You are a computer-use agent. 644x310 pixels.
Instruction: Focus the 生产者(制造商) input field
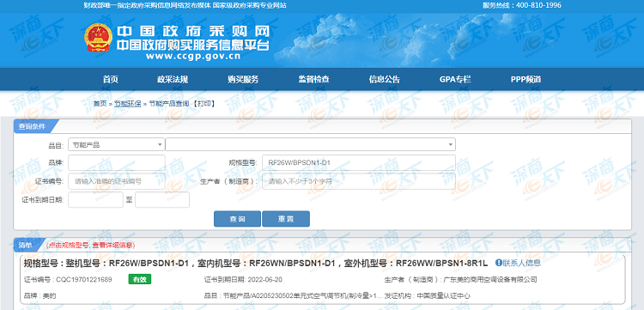pos(359,181)
